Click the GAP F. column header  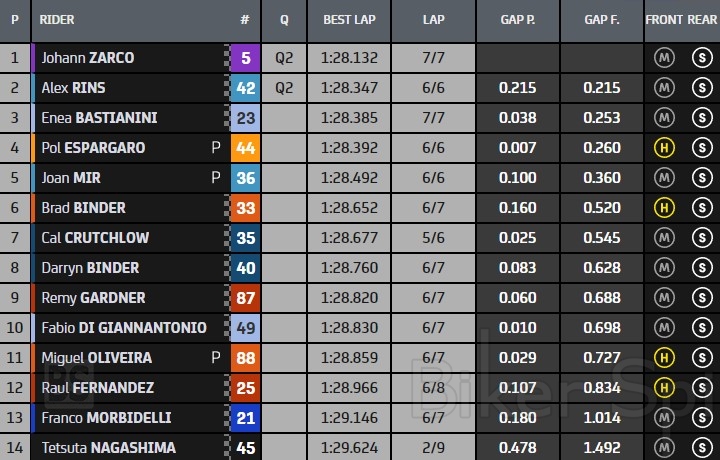coord(602,19)
